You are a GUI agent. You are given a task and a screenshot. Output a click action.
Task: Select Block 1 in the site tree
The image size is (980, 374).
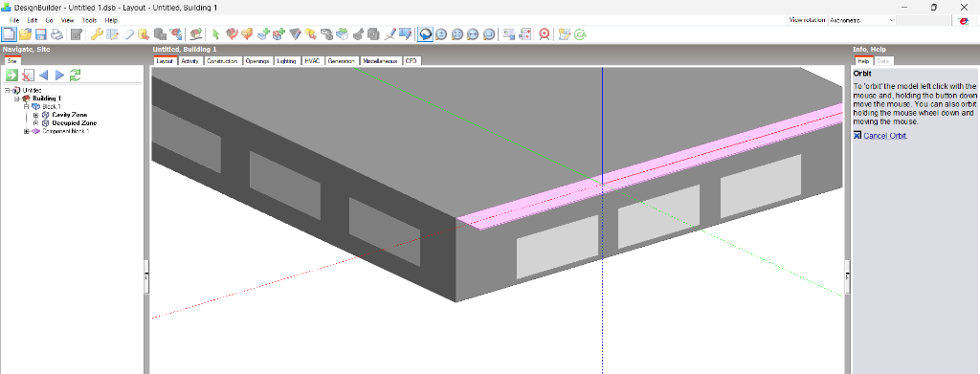52,107
